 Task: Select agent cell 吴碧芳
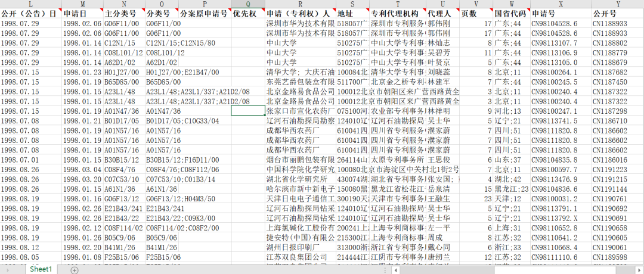pos(442,53)
